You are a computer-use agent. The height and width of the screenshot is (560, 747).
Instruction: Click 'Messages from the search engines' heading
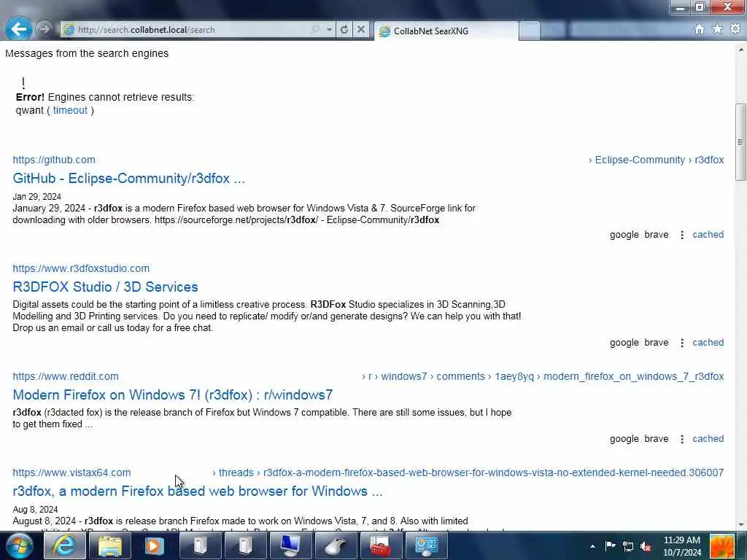click(x=87, y=53)
